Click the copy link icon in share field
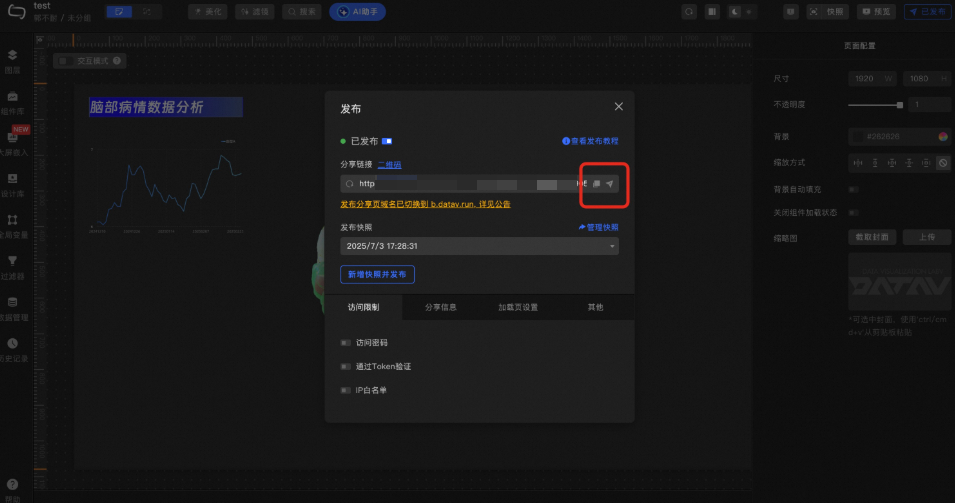This screenshot has width=955, height=503. (x=596, y=184)
